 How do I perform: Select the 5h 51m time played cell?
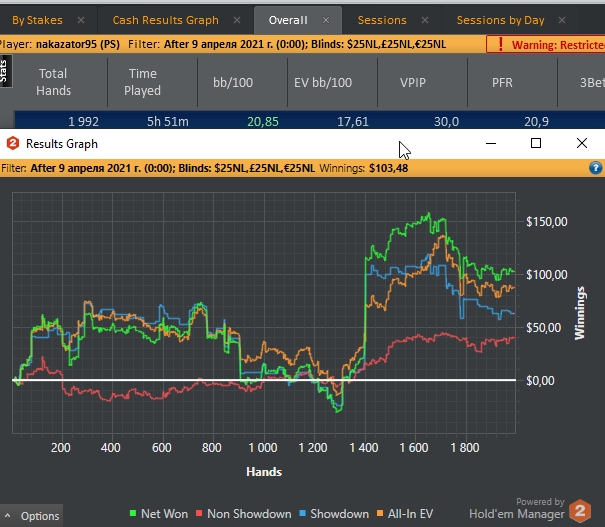tap(167, 122)
